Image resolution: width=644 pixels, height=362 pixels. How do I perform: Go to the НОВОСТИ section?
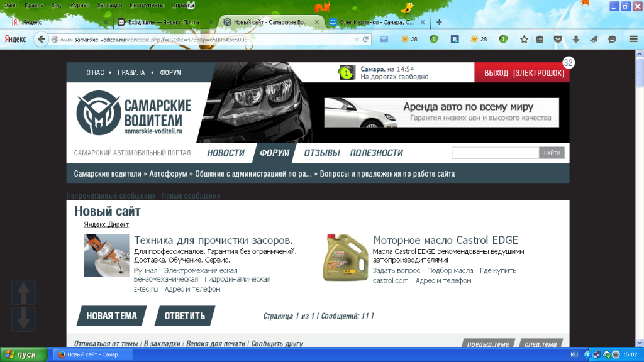click(226, 153)
